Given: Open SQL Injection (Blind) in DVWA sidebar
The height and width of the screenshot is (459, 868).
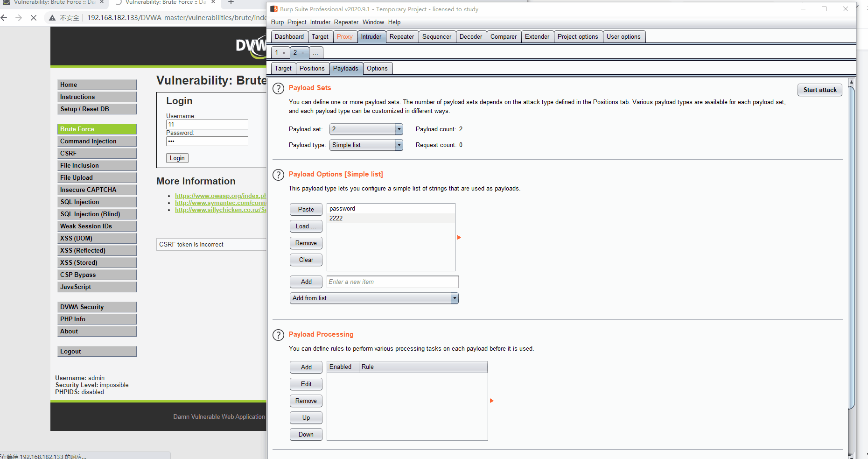Looking at the screenshot, I should 97,214.
